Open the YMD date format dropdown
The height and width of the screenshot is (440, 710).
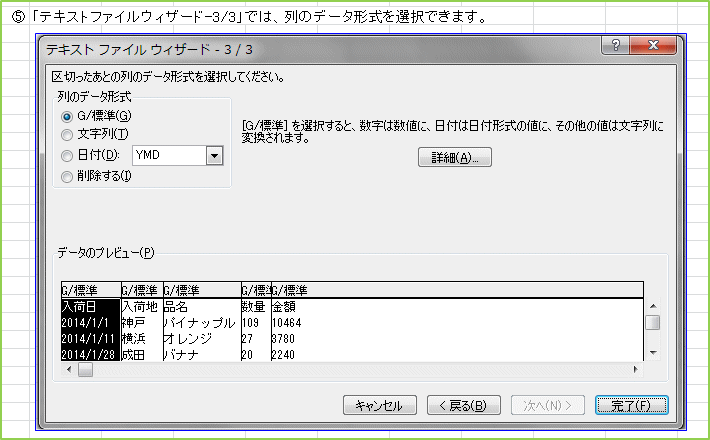pos(215,156)
